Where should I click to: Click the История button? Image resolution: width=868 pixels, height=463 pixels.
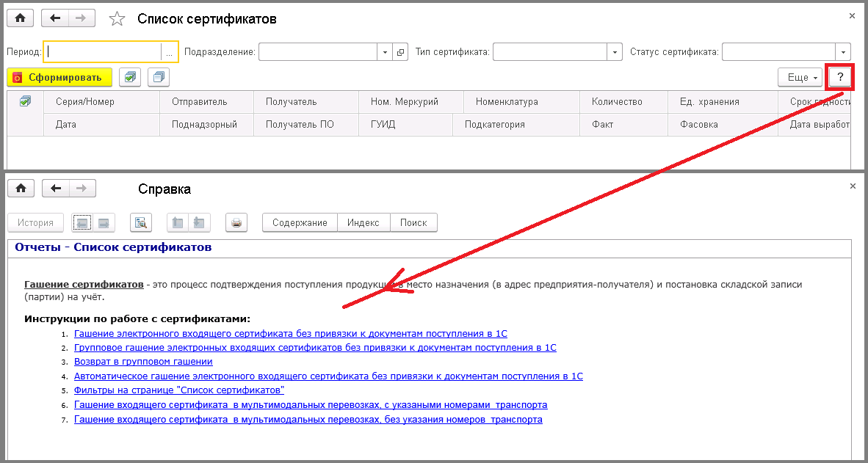tap(35, 223)
